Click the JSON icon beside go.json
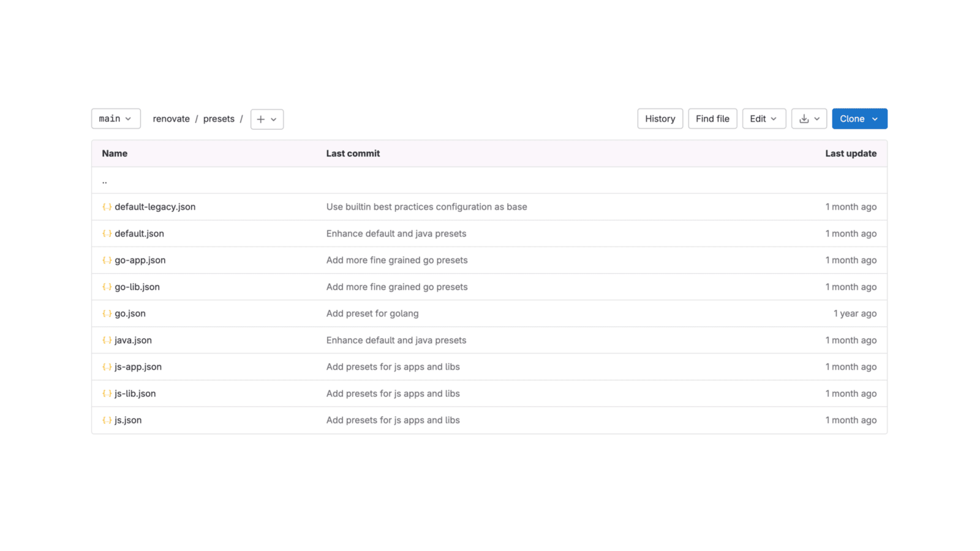This screenshot has height=551, width=980. [x=107, y=313]
